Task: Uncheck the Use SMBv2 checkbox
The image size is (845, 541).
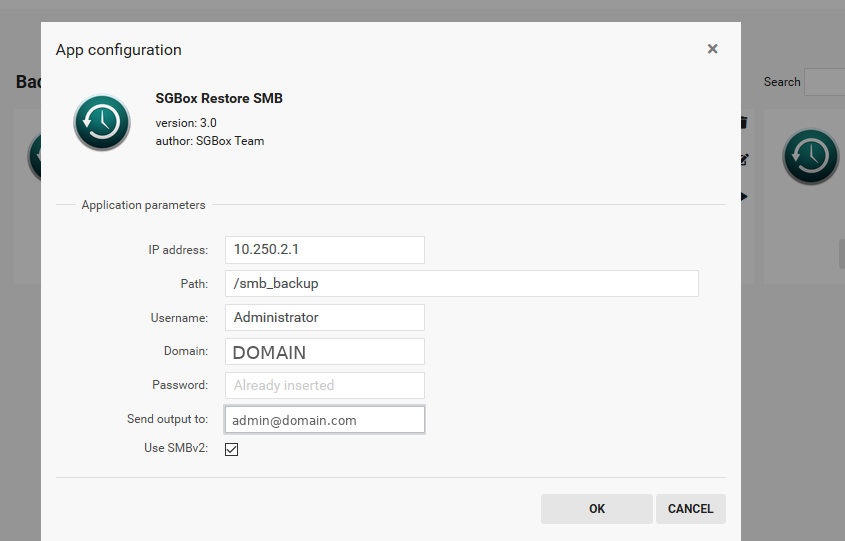Action: (231, 449)
